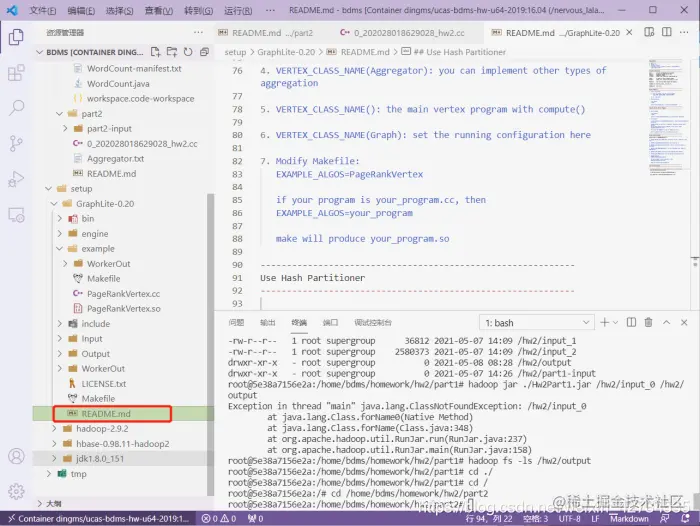The width and height of the screenshot is (700, 526).
Task: Expand the bin folder
Action: [59, 219]
